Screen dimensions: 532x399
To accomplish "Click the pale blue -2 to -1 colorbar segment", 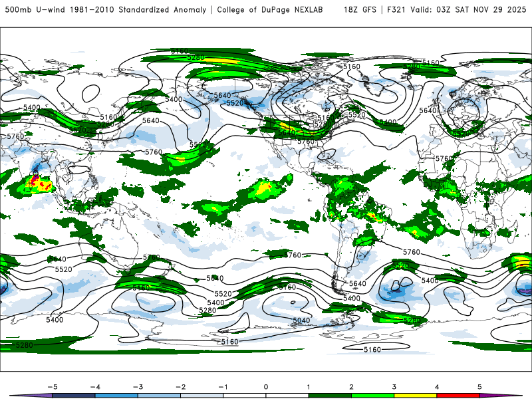I will 202,396.
